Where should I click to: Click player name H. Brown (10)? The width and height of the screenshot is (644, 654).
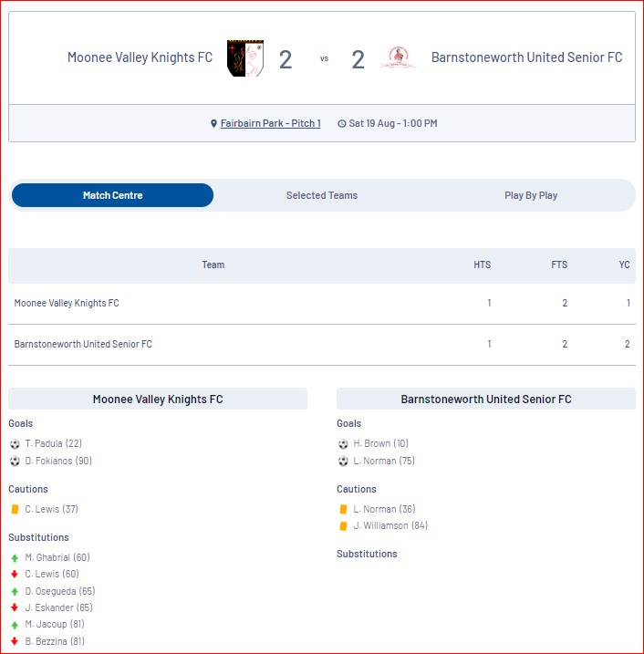click(380, 443)
